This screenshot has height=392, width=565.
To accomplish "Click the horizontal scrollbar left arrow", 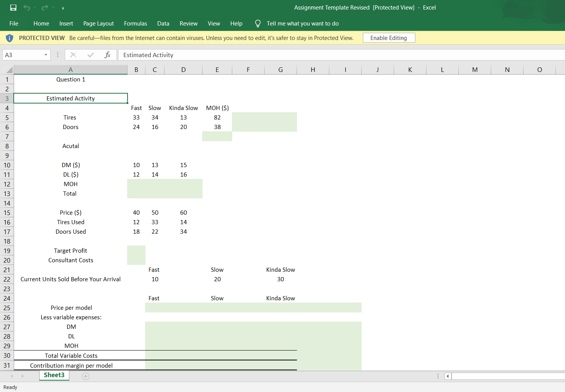I will click(x=448, y=376).
